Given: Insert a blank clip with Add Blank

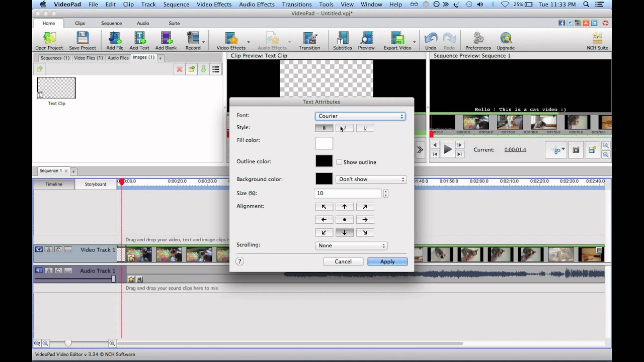Looking at the screenshot, I should coord(166,41).
